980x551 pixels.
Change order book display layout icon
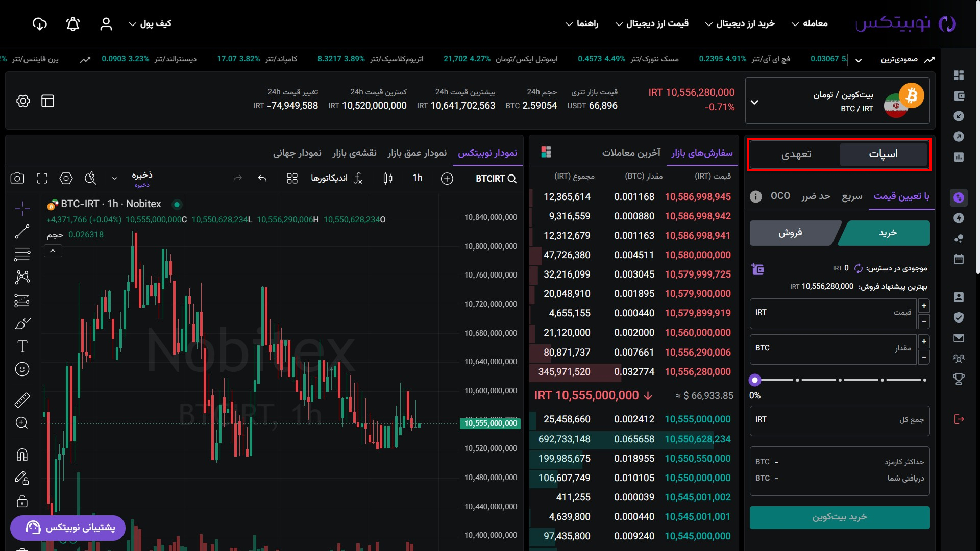pos(546,152)
